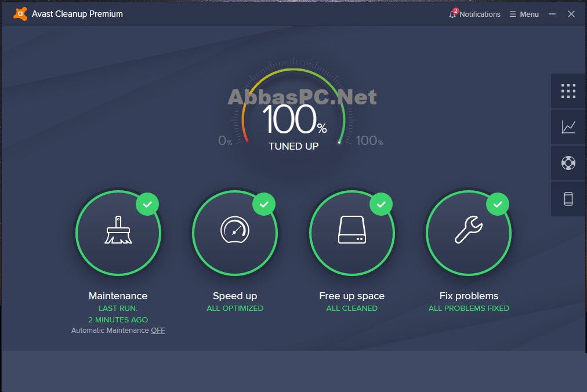Image resolution: width=587 pixels, height=392 pixels.
Task: Open the lifebuoy rescue center icon
Action: 568,163
